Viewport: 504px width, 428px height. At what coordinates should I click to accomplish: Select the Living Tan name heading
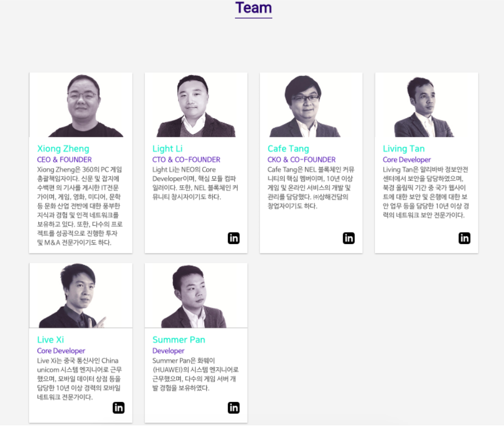pos(403,148)
